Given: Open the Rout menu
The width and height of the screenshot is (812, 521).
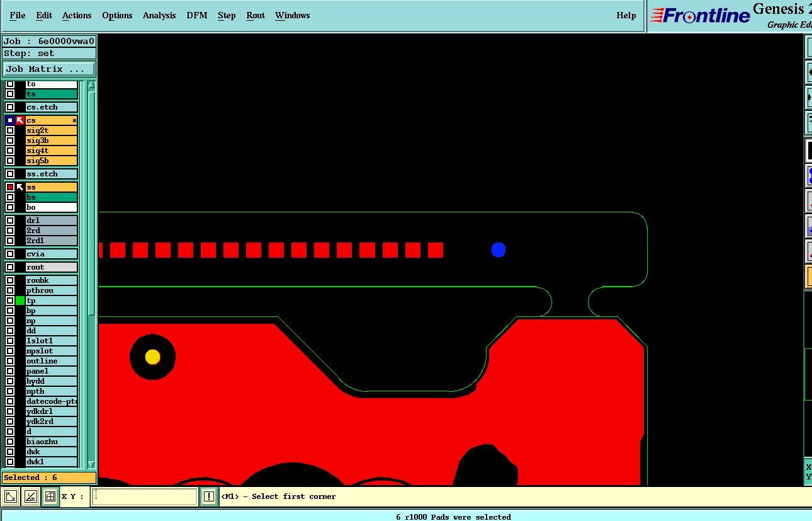Looking at the screenshot, I should tap(256, 15).
